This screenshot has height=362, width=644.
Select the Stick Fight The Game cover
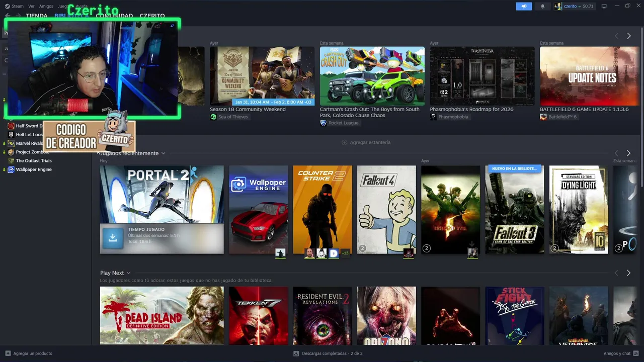[x=515, y=316]
